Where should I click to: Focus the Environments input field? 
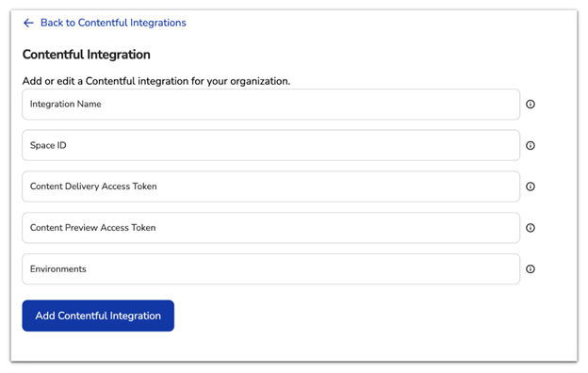270,268
